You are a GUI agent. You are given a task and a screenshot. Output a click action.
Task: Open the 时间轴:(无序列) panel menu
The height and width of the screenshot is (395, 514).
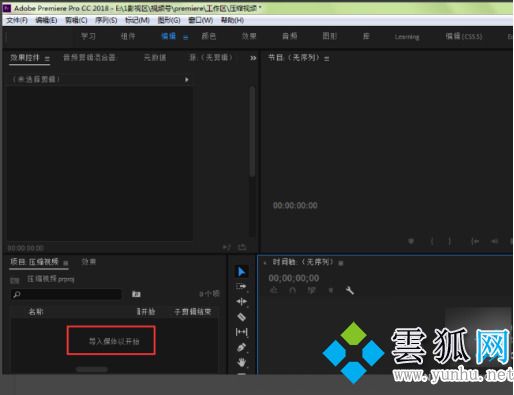341,263
